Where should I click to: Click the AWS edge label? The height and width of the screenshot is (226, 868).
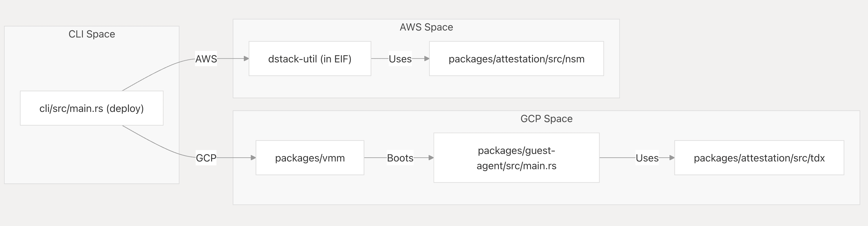(x=206, y=59)
